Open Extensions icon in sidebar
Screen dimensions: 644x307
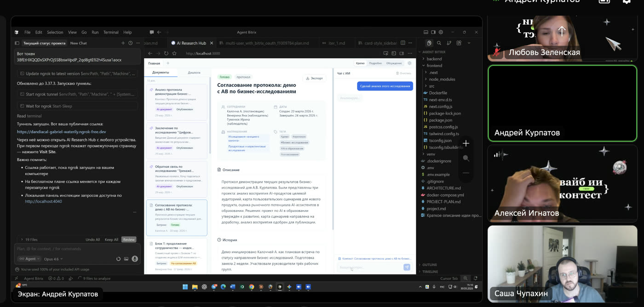459,43
